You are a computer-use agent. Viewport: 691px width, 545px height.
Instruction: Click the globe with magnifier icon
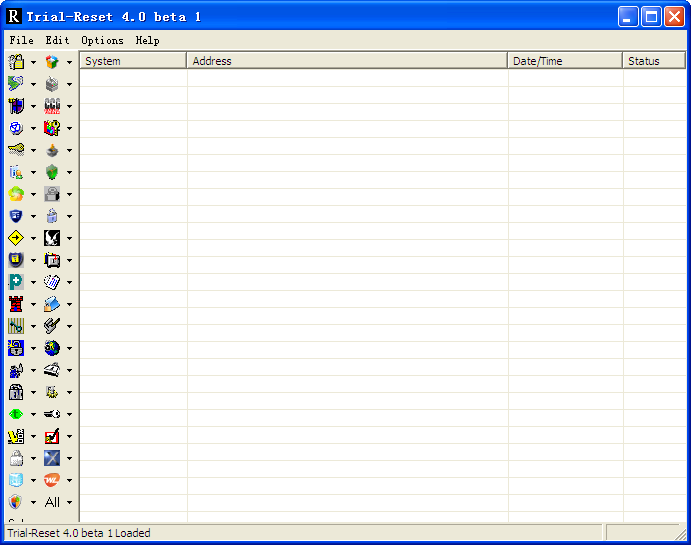52,348
